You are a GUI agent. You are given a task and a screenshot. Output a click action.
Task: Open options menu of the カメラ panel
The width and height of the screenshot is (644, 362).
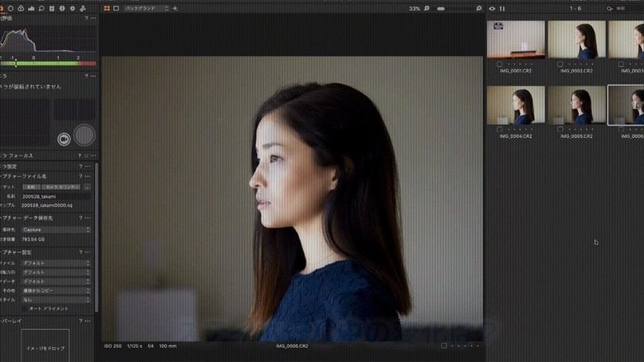click(x=93, y=76)
